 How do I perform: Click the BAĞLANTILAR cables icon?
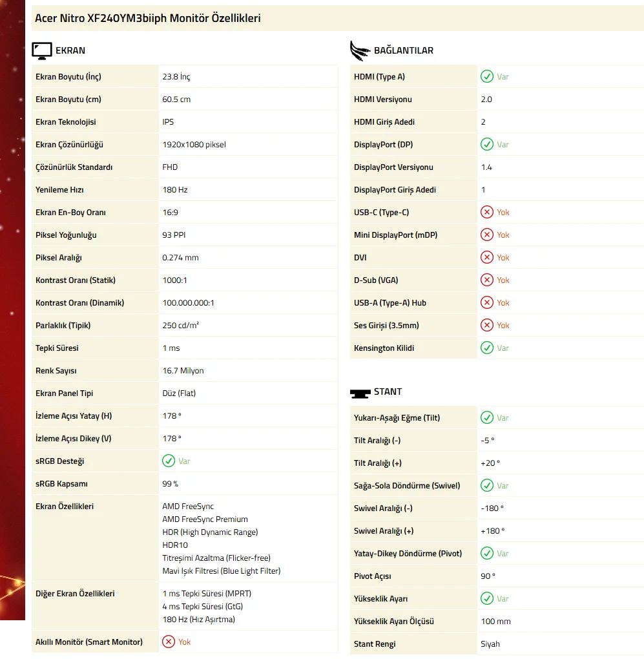[x=360, y=50]
